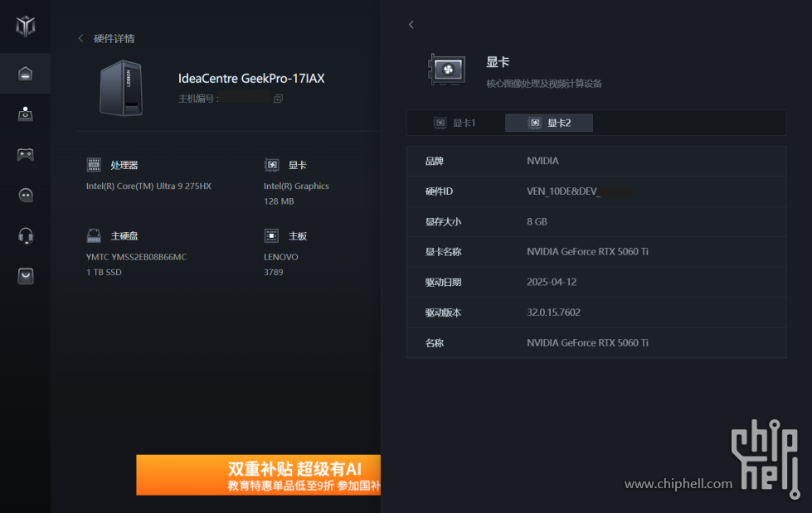
Task: Open the headset support sidebar icon
Action: point(26,235)
